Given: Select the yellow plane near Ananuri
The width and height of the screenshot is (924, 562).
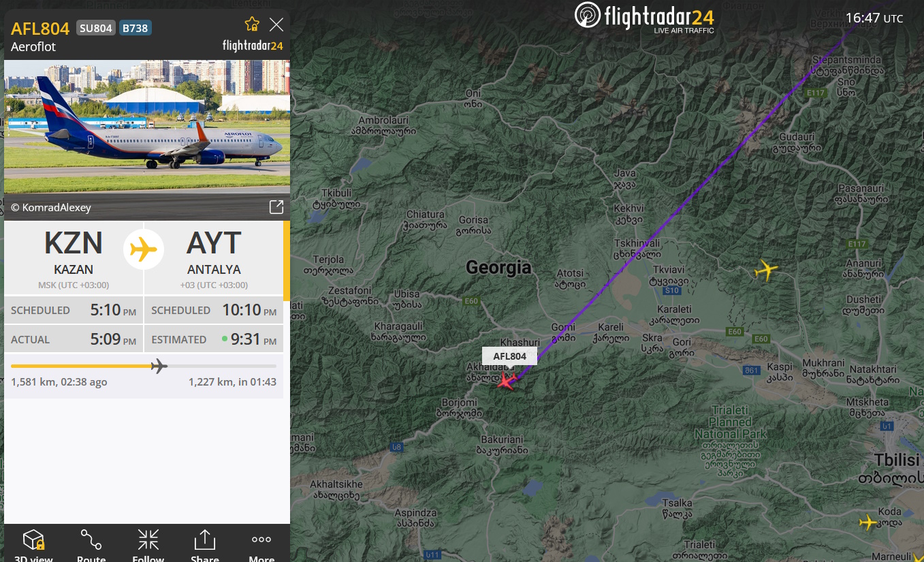Looking at the screenshot, I should click(766, 270).
